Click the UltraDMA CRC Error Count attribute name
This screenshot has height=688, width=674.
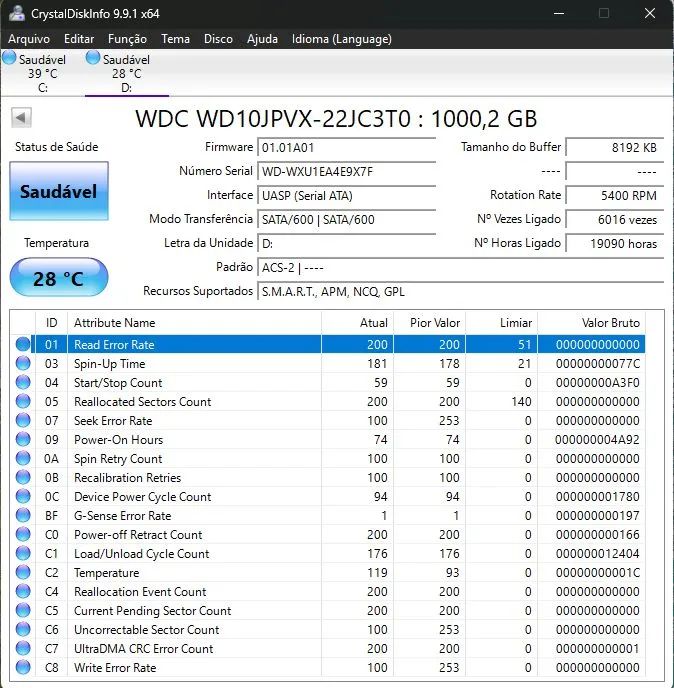point(143,649)
